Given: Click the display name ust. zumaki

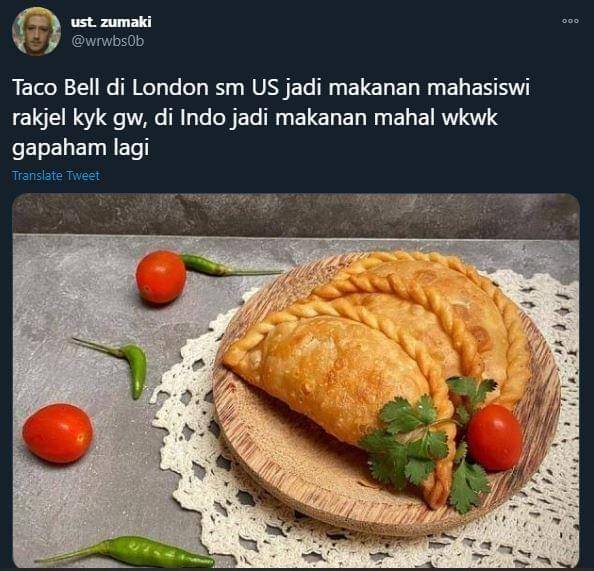Looking at the screenshot, I should tap(111, 22).
